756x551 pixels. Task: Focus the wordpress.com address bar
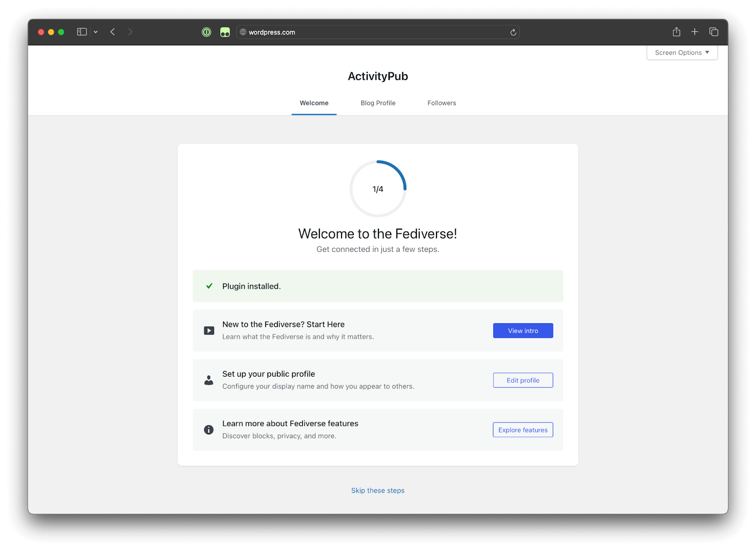point(378,32)
